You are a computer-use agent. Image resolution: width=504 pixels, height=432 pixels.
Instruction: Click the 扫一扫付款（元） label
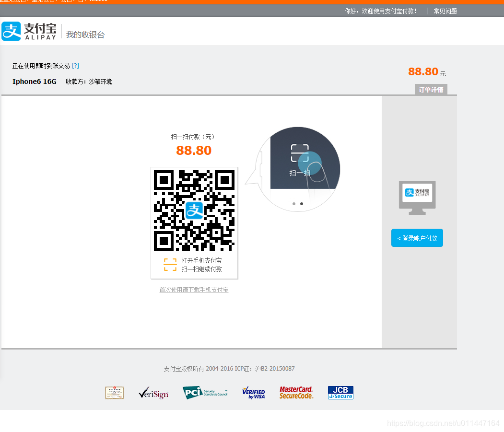tap(194, 137)
